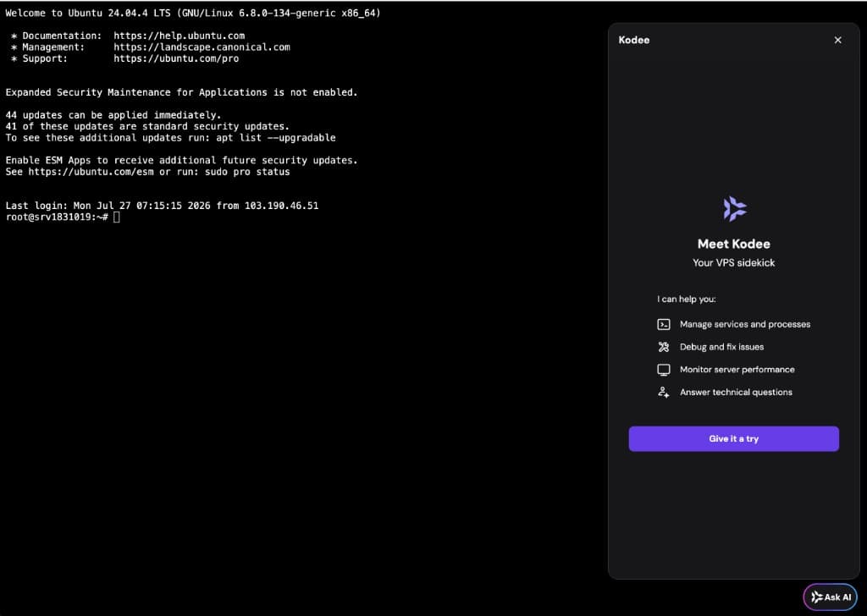
Task: Click 'Monitor server performance' text
Action: (x=737, y=370)
